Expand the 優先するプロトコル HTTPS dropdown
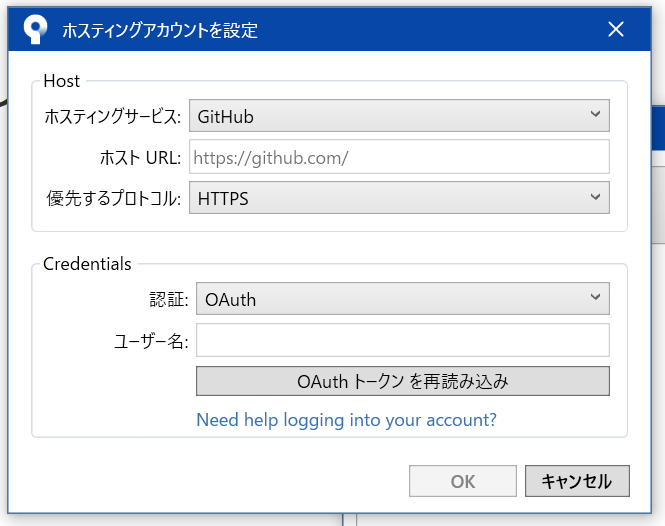This screenshot has height=526, width=665. tap(399, 198)
